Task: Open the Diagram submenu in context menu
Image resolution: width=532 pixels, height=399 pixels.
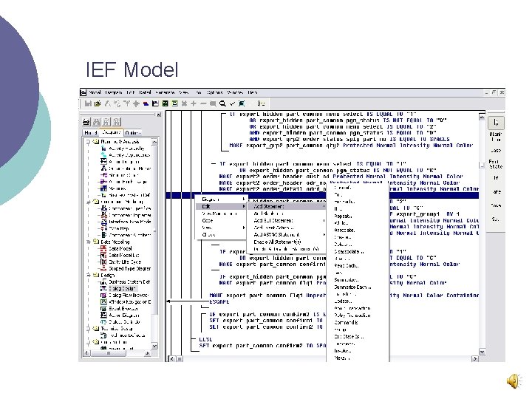Action: pos(222,199)
